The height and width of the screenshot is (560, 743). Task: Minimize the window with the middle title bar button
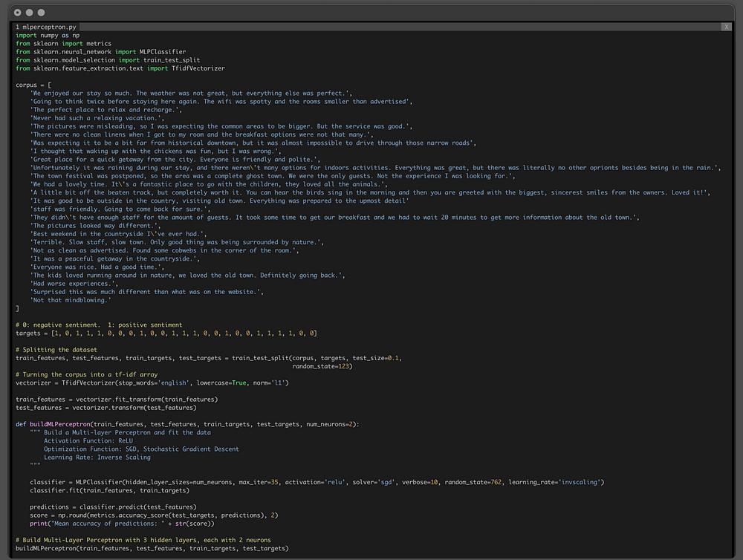(x=30, y=13)
